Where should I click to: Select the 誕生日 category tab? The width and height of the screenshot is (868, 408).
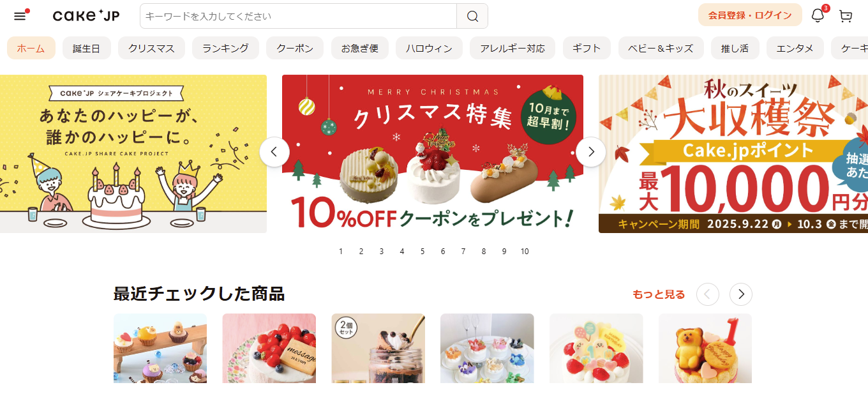click(x=87, y=48)
